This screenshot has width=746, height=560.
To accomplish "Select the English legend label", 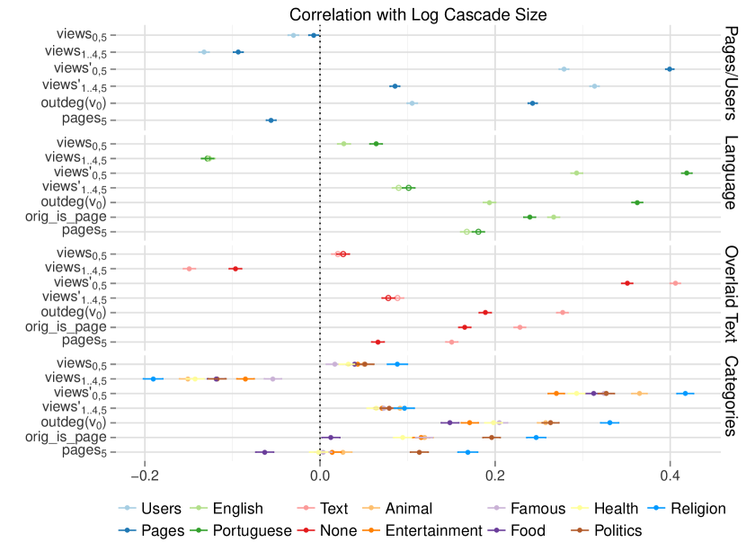I will pos(237,509).
